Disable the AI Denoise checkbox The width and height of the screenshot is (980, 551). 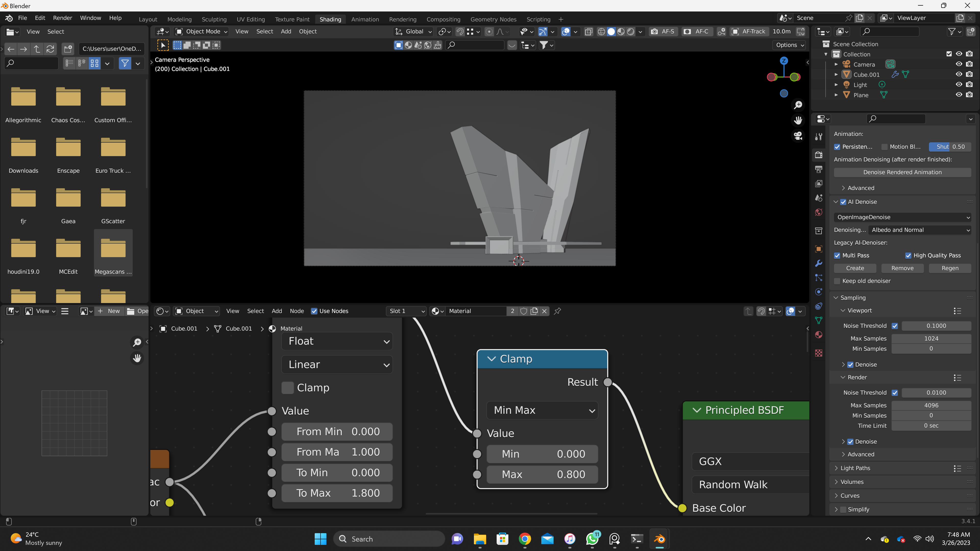click(x=843, y=202)
